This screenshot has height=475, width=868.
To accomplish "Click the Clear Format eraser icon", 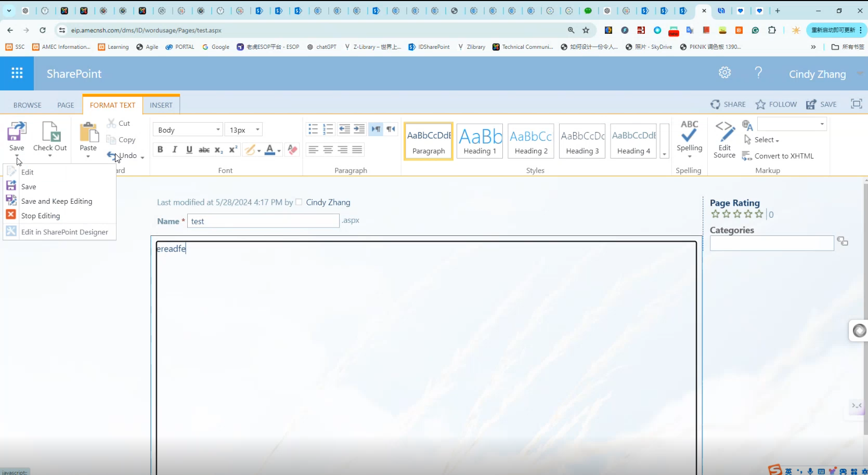I will point(292,150).
